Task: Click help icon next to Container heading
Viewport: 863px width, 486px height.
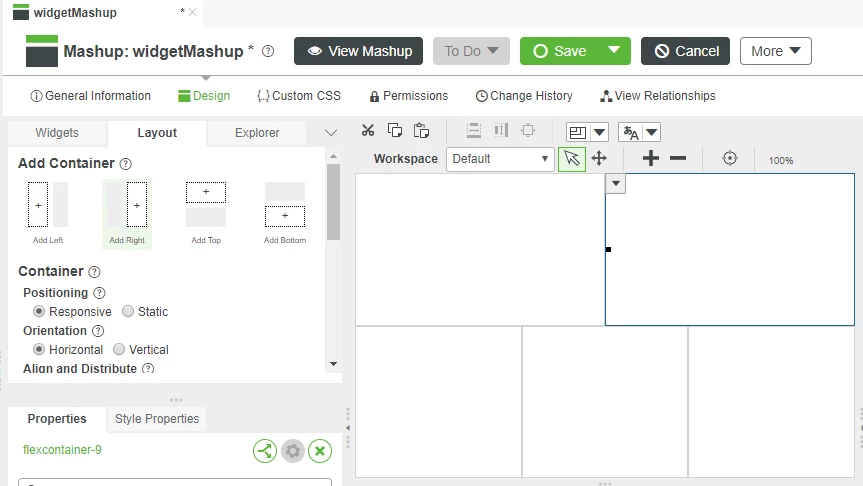Action: tap(95, 272)
